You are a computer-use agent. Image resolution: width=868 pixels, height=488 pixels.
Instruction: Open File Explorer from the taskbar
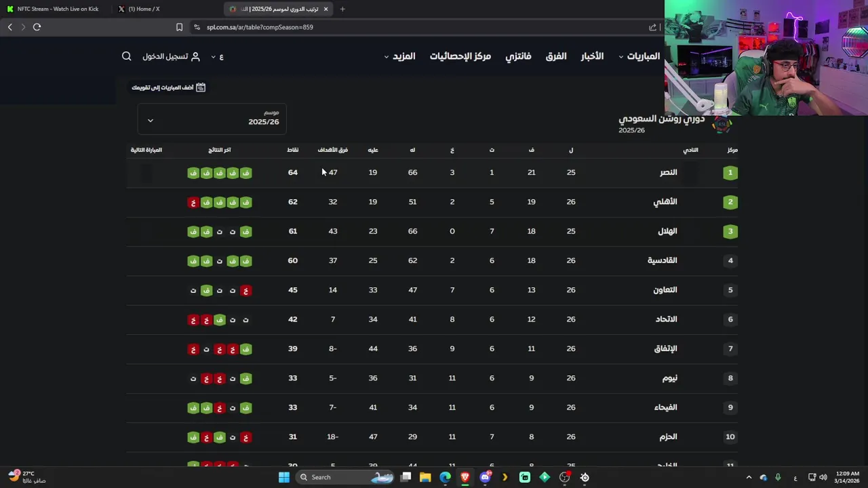[425, 477]
